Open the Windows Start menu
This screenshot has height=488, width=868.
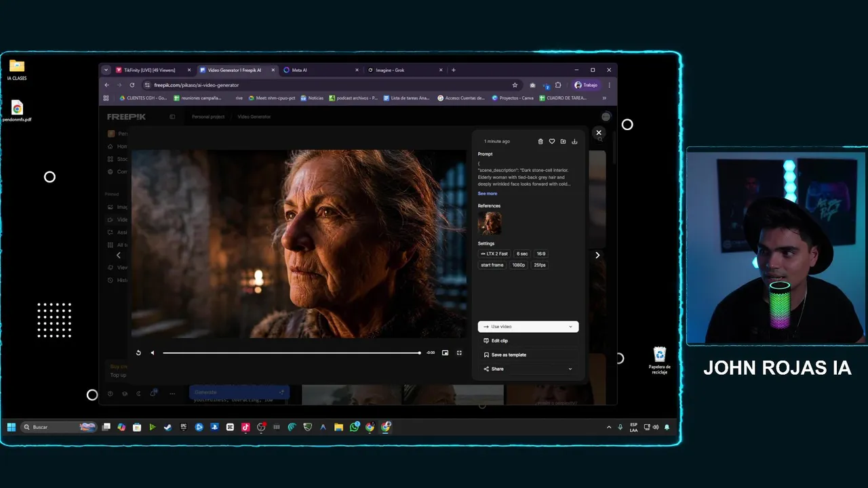pos(12,427)
